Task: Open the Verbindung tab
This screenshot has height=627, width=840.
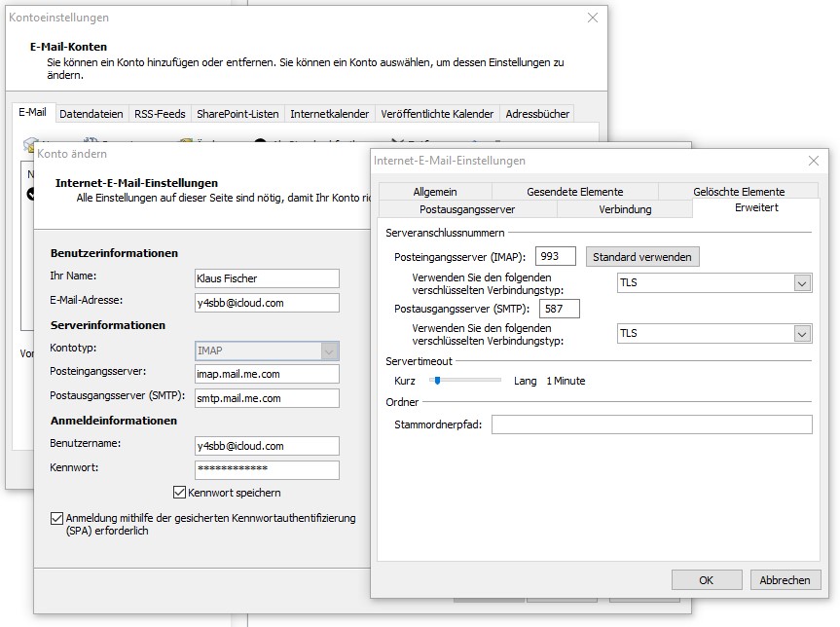Action: click(x=625, y=209)
